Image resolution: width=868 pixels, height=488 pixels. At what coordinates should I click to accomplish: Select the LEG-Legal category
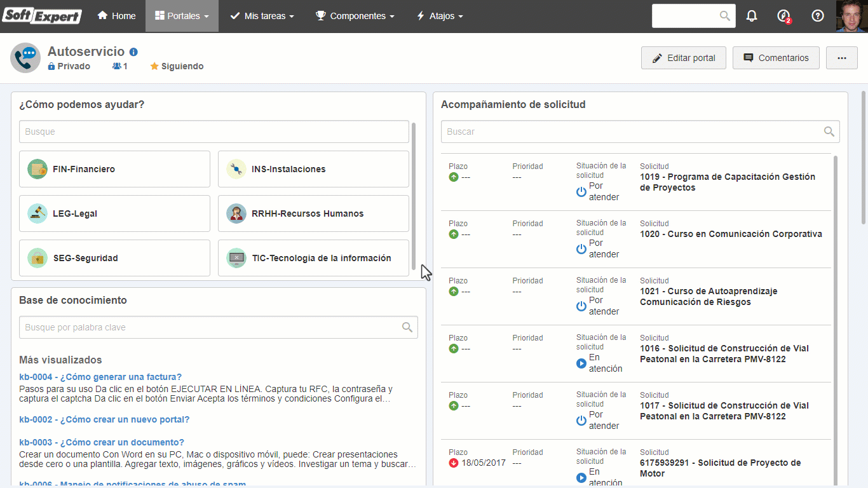[114, 213]
